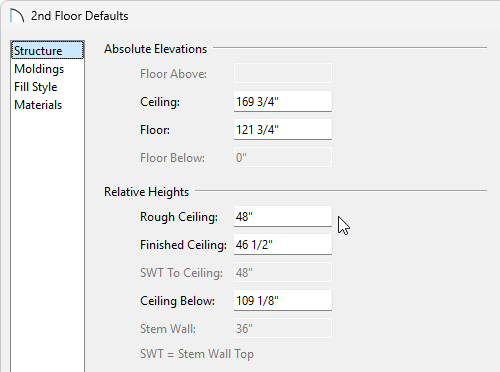Image resolution: width=500 pixels, height=372 pixels.
Task: Switch to the Fill Style panel
Action: (36, 87)
